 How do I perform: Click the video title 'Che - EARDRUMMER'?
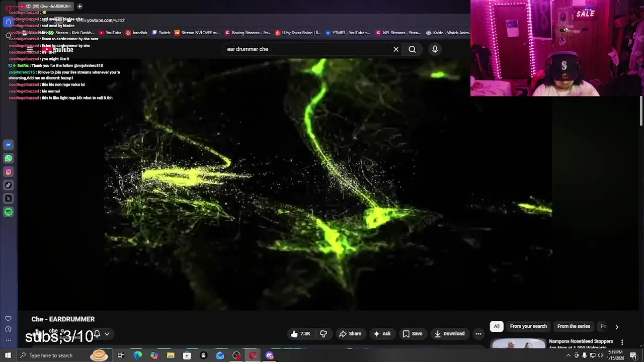[x=63, y=319]
